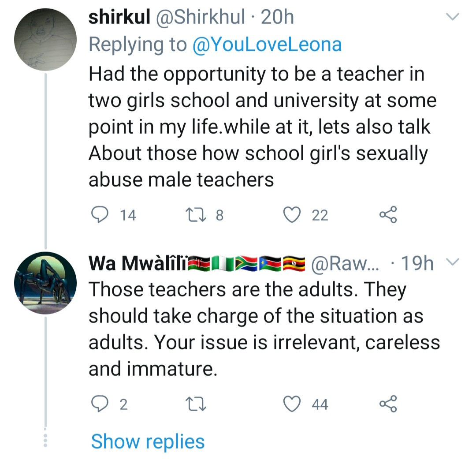Open shirkul's profile picture
The image size is (476, 464).
point(46,40)
